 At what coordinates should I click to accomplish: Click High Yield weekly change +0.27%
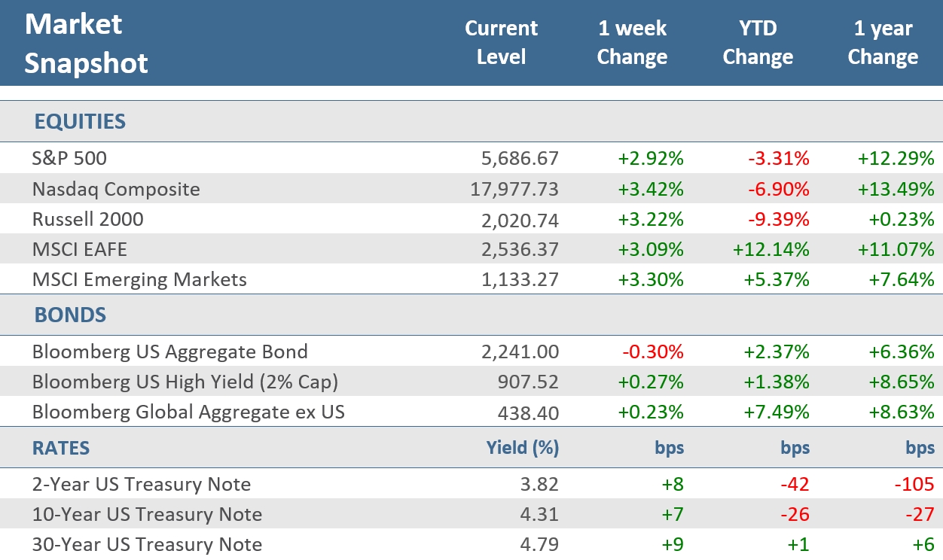tap(651, 382)
